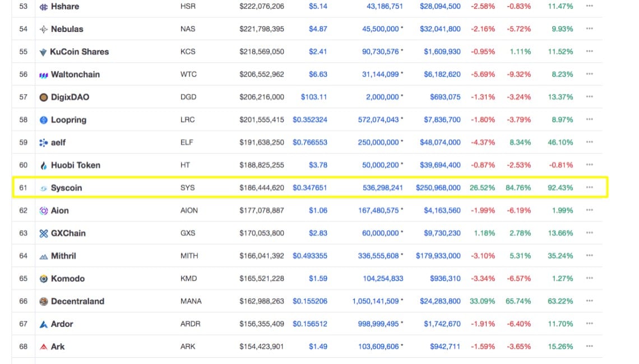The width and height of the screenshot is (639, 364).
Task: Open the more options menu for Ark
Action: (589, 346)
